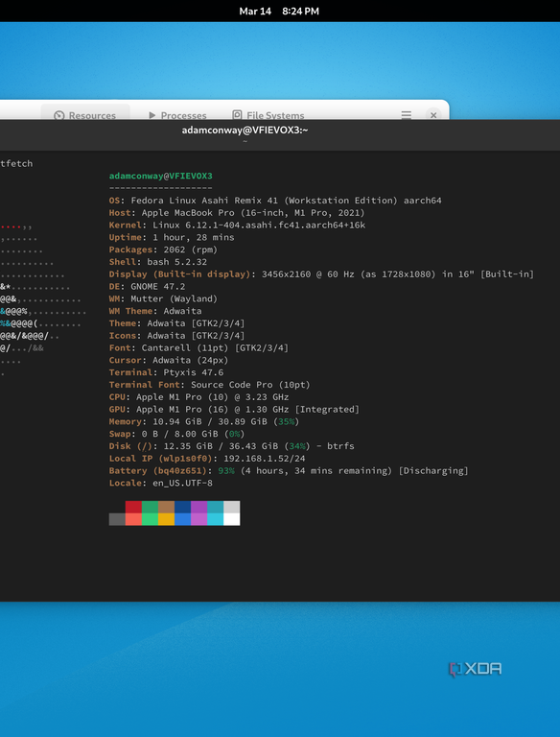Click the Font line Cantarell (11pt)

point(198,347)
